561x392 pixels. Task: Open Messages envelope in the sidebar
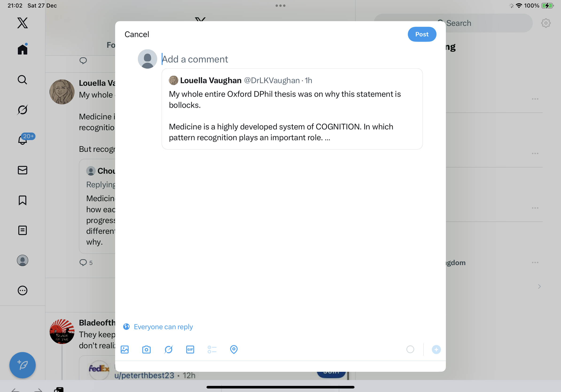tap(23, 170)
